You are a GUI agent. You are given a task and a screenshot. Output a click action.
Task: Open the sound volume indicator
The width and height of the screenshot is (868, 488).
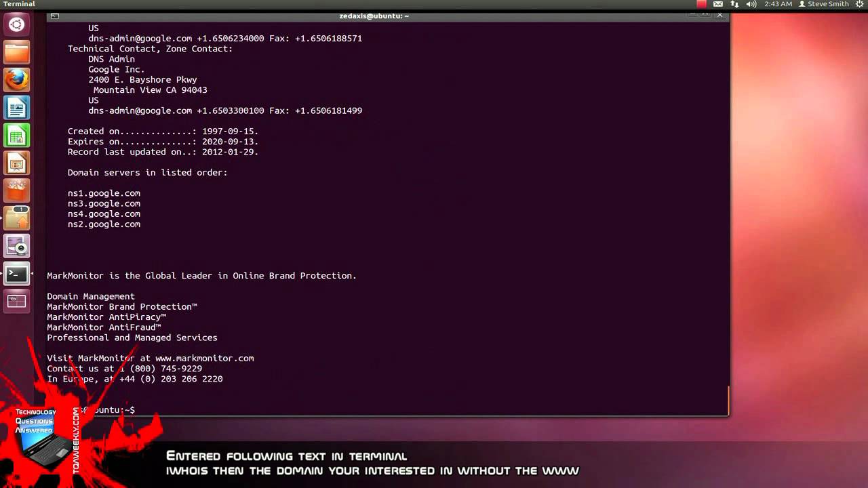point(751,4)
